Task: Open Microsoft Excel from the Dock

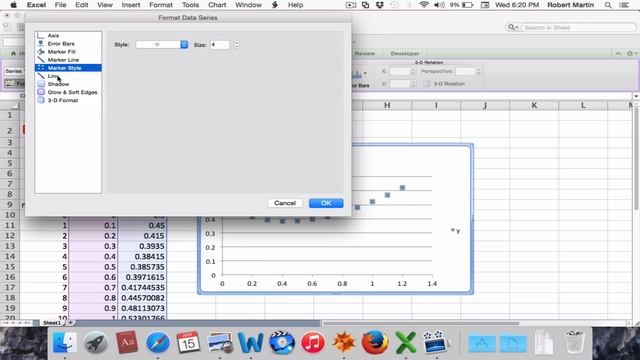Action: (x=406, y=342)
